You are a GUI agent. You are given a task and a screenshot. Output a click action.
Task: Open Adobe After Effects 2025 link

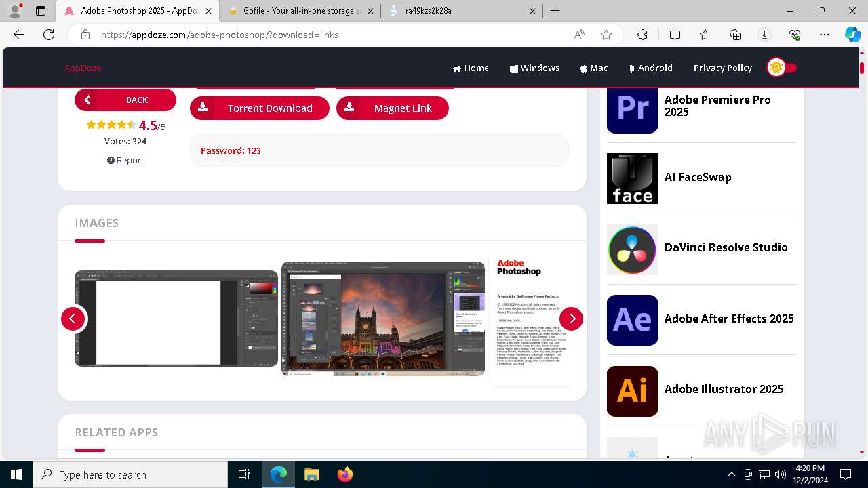coord(729,319)
